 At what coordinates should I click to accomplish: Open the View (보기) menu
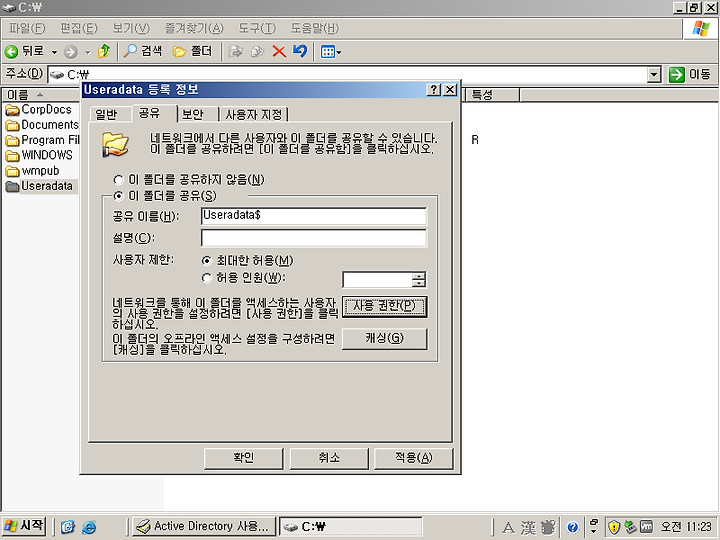(x=131, y=28)
